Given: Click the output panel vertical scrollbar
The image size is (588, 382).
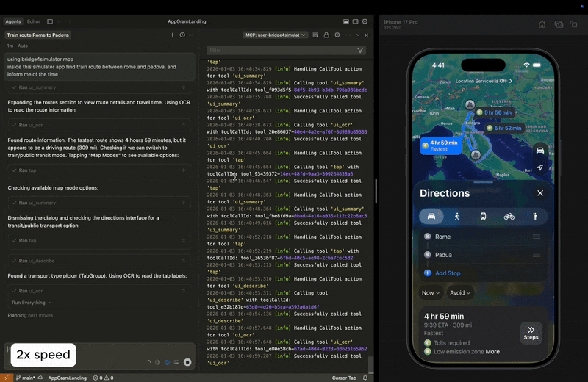Looking at the screenshot, I should (x=371, y=364).
